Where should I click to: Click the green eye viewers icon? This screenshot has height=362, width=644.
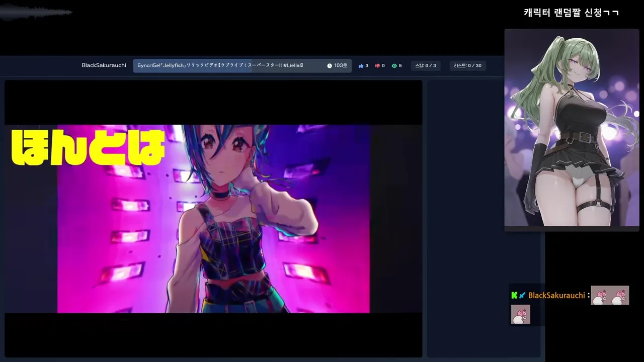point(394,66)
